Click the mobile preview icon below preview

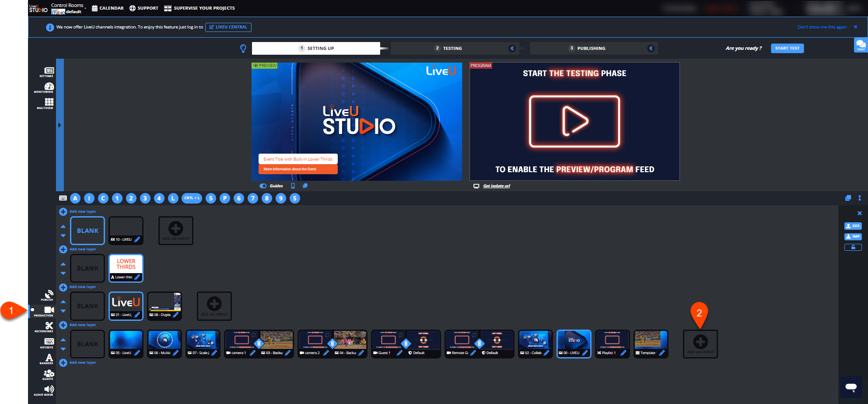coord(293,186)
